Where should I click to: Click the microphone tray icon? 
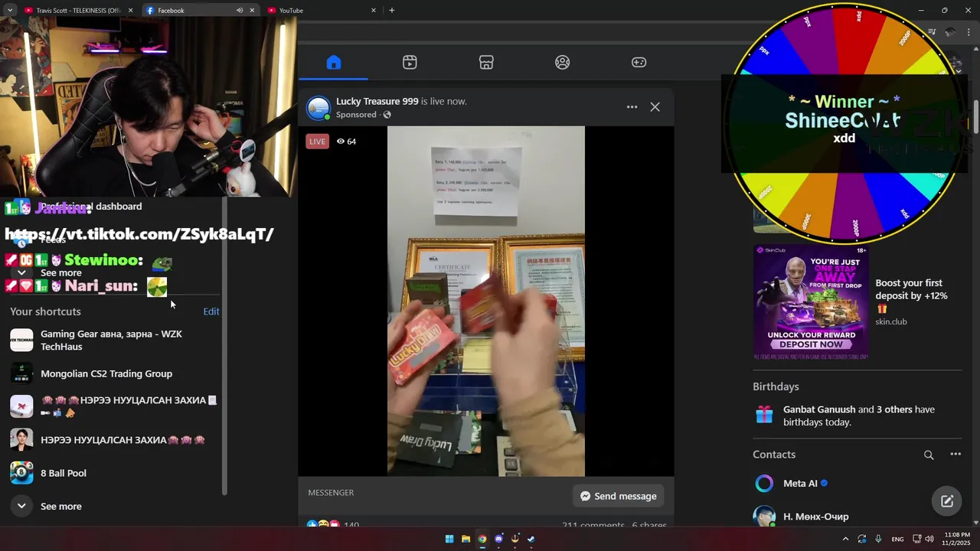click(x=878, y=539)
